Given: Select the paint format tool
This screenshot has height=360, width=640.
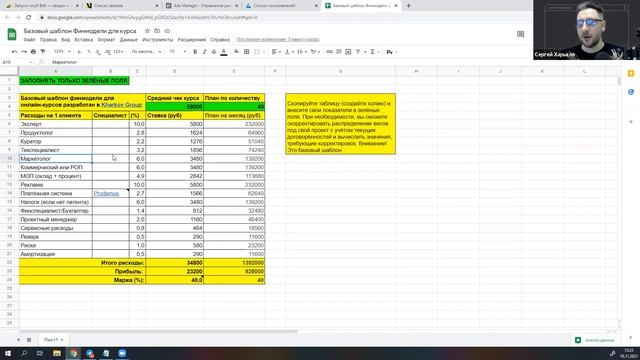Looking at the screenshot, I should (x=43, y=52).
